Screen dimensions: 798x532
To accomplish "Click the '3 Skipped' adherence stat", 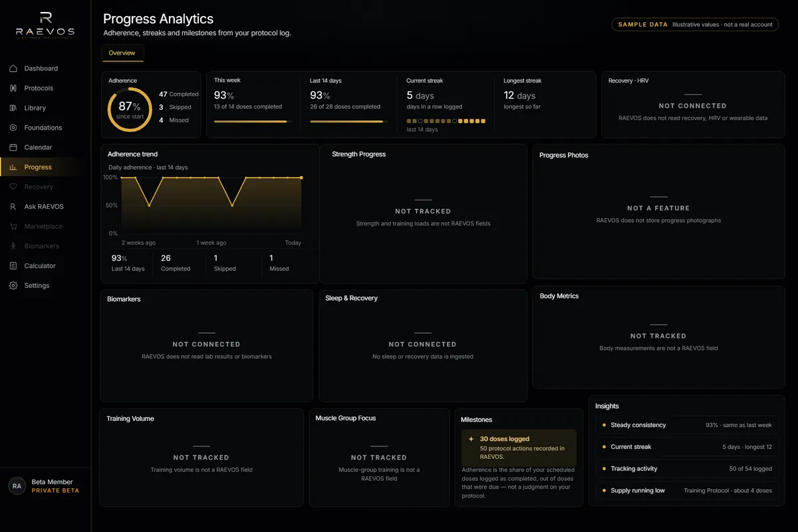I will coord(175,107).
